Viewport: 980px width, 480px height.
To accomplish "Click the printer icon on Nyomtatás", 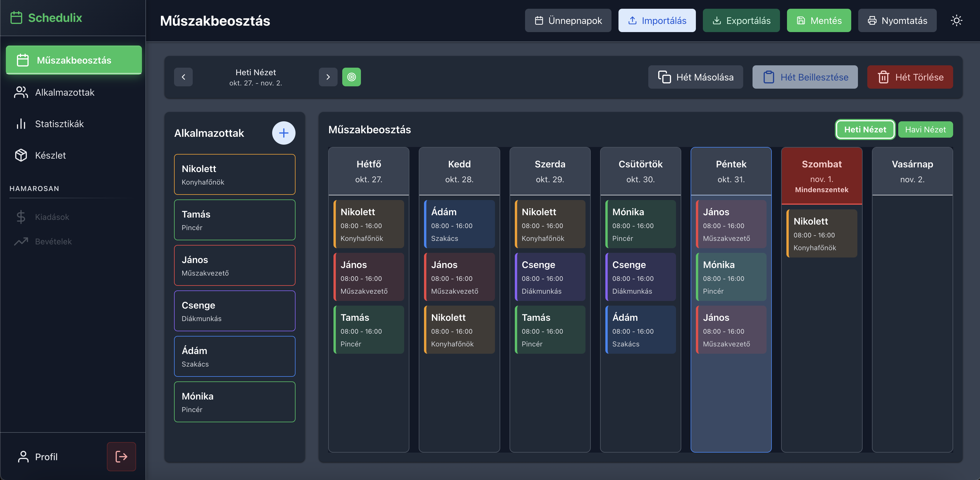I will coord(872,20).
